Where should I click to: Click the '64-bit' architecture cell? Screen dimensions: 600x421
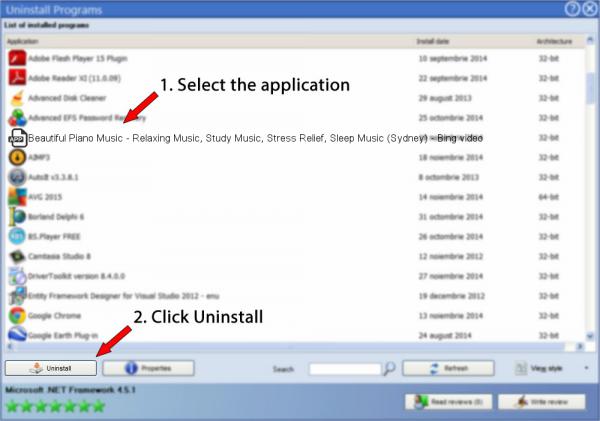pos(549,197)
